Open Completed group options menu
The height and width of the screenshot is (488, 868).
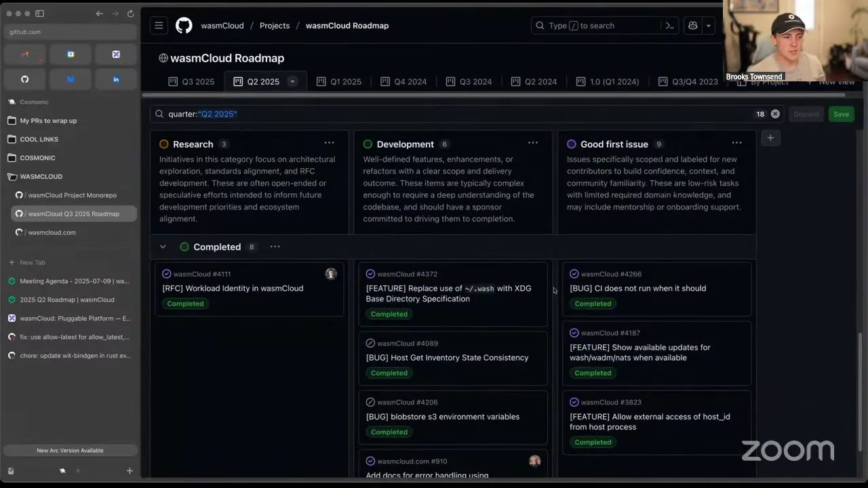[275, 247]
